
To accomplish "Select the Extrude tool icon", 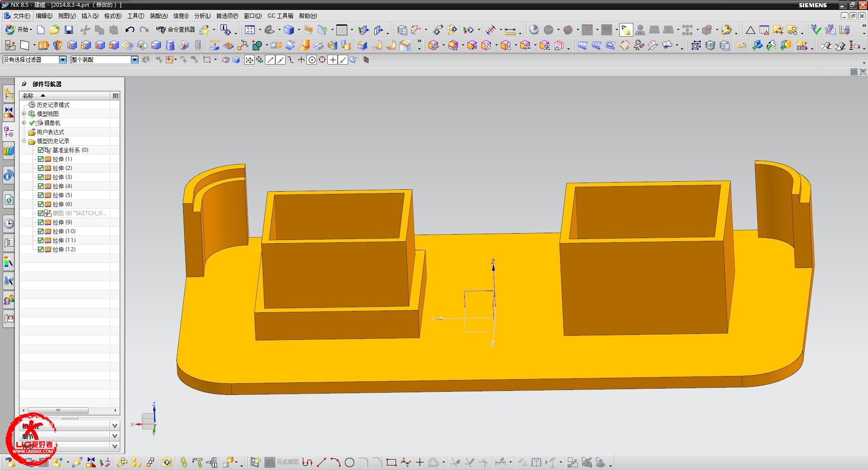I will click(x=43, y=45).
